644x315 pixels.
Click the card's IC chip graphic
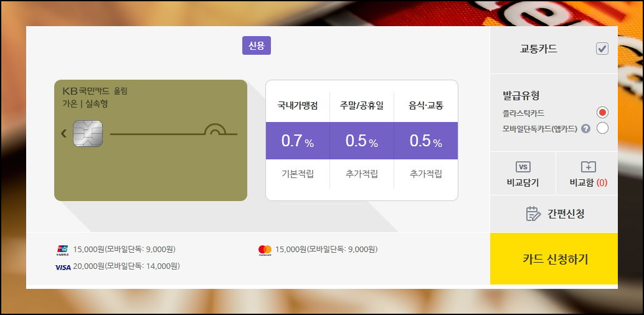[x=88, y=133]
